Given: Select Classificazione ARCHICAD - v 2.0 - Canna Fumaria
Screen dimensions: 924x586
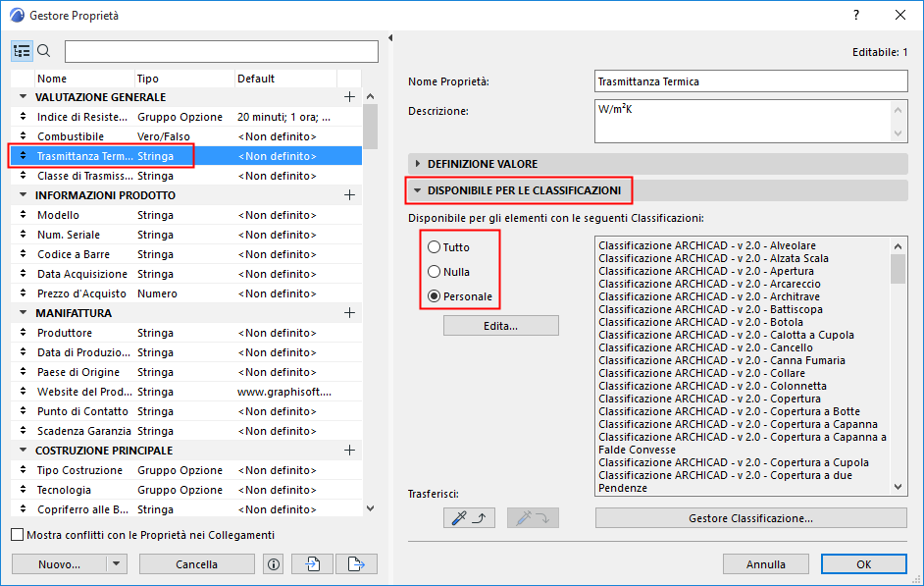Looking at the screenshot, I should [x=722, y=361].
